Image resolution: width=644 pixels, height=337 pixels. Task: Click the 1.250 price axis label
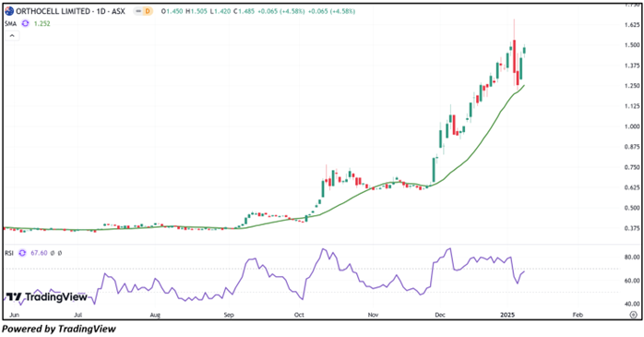(631, 86)
